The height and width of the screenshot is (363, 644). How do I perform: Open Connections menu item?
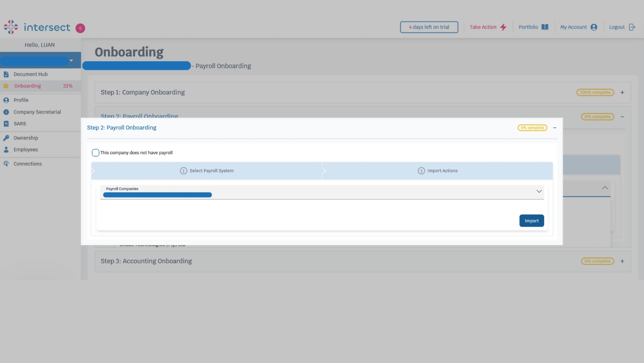(x=27, y=164)
